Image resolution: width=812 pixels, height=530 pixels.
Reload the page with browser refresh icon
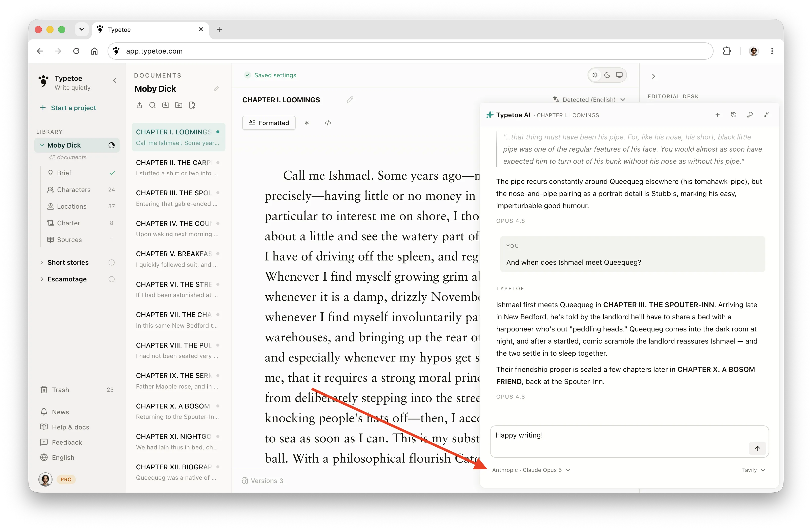76,51
